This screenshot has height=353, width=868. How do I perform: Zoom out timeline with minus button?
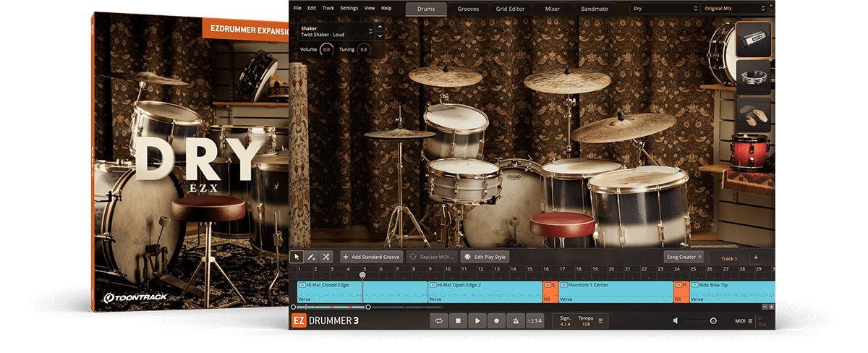[764, 307]
